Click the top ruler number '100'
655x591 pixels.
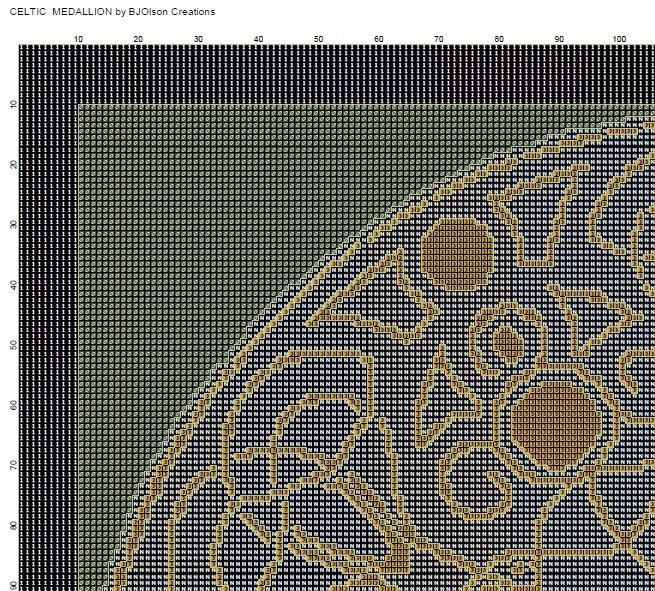pos(619,39)
